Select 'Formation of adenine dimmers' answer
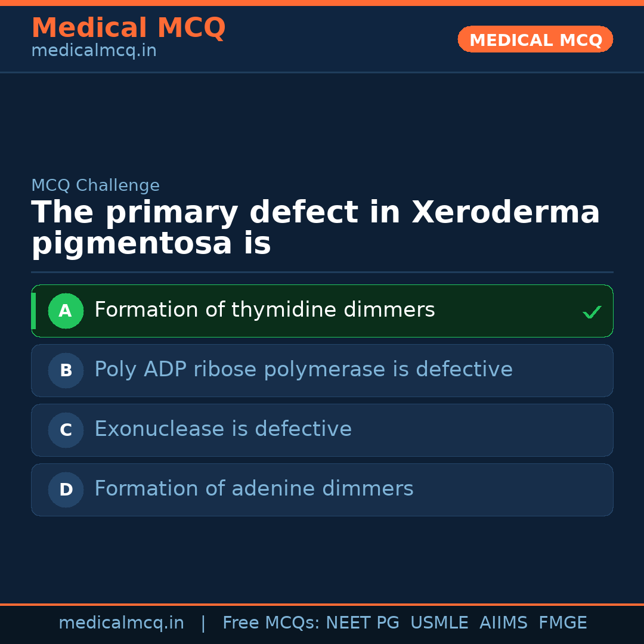The width and height of the screenshot is (644, 644). click(x=254, y=489)
